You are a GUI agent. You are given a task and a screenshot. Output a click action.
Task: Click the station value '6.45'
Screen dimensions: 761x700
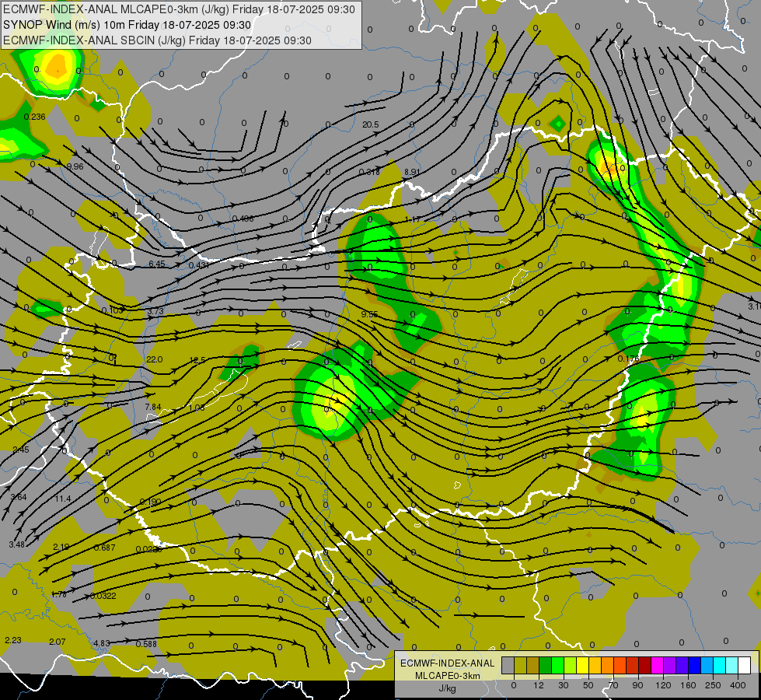157,264
